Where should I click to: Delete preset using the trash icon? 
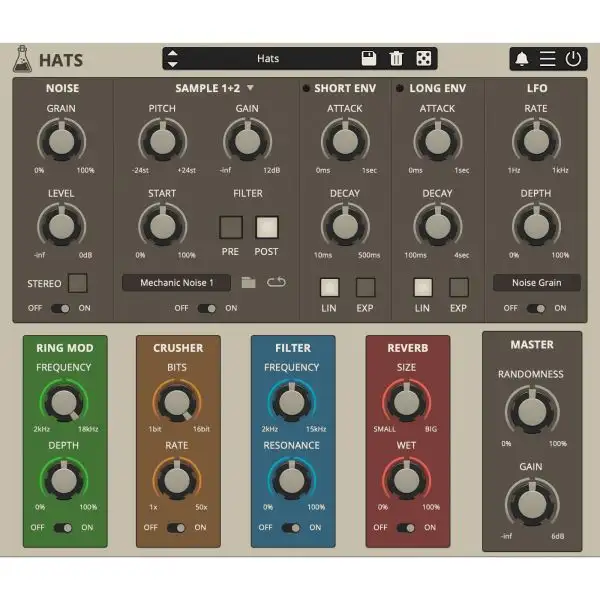click(x=396, y=58)
